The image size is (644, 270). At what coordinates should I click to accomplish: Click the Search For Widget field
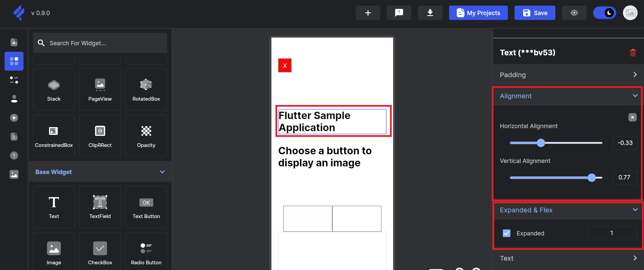tap(100, 43)
